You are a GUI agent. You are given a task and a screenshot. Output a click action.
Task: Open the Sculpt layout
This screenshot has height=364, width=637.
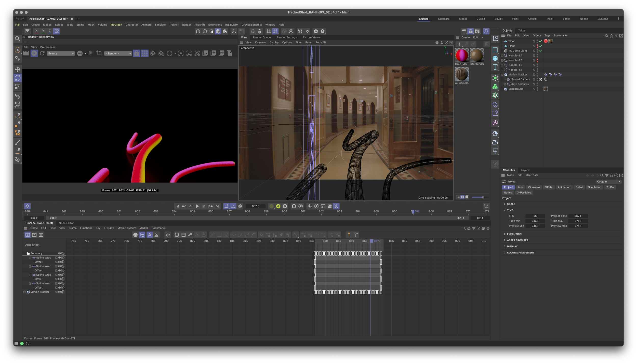498,19
